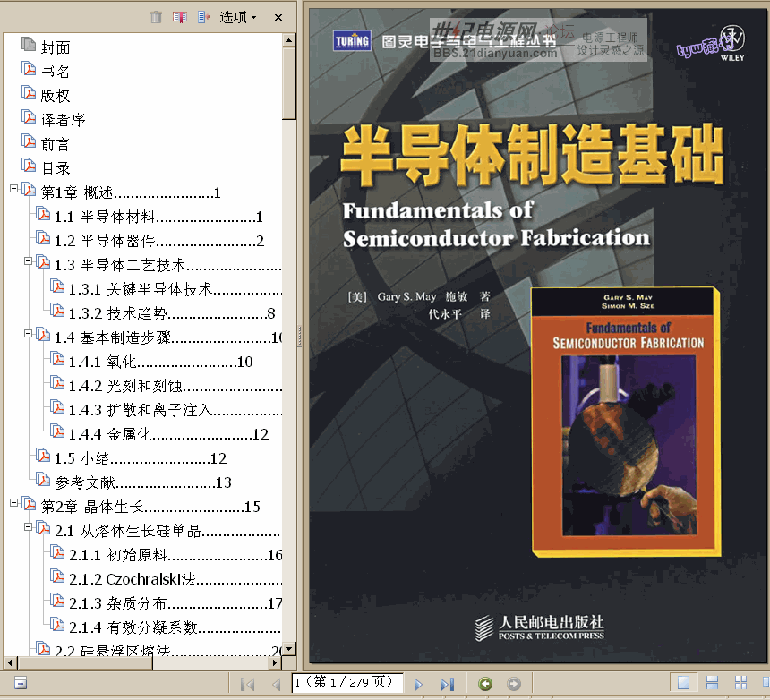This screenshot has width=770, height=700.
Task: Click the green previous view button
Action: point(485,683)
